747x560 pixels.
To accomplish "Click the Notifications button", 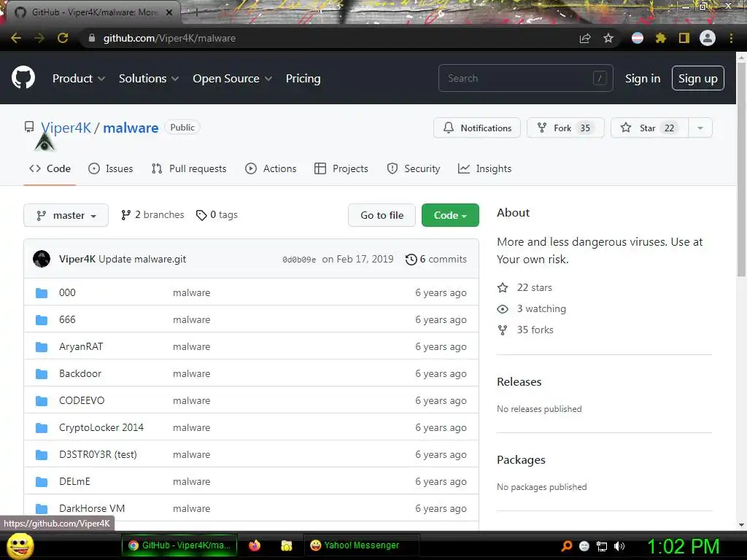I will click(x=477, y=128).
